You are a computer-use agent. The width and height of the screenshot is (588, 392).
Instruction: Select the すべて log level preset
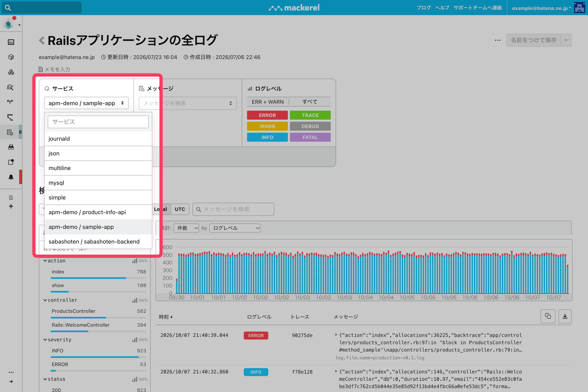310,102
